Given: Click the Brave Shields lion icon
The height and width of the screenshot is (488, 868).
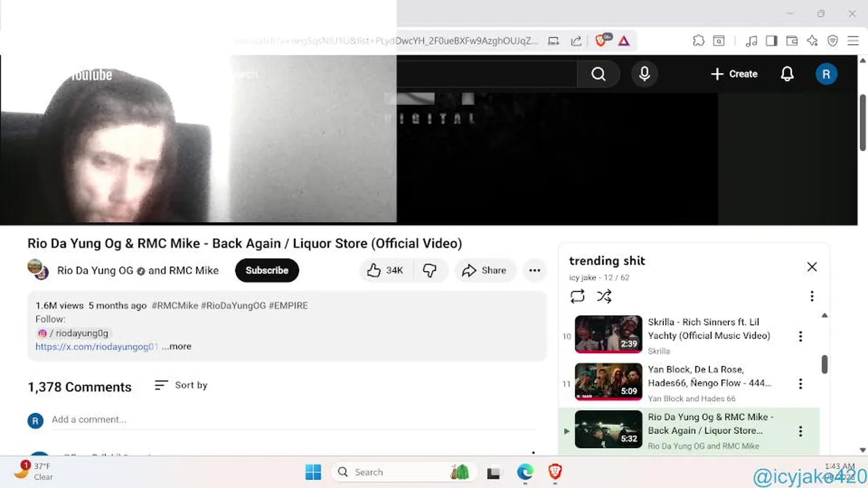Looking at the screenshot, I should point(601,41).
